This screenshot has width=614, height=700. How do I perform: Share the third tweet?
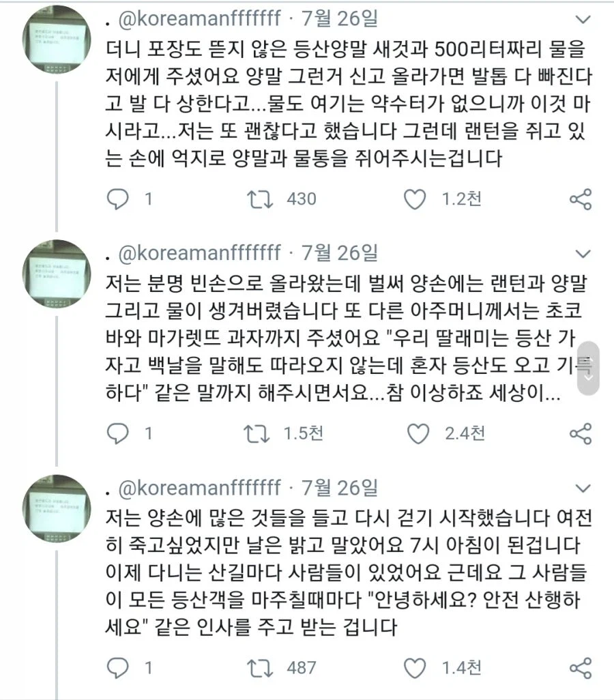point(580,669)
